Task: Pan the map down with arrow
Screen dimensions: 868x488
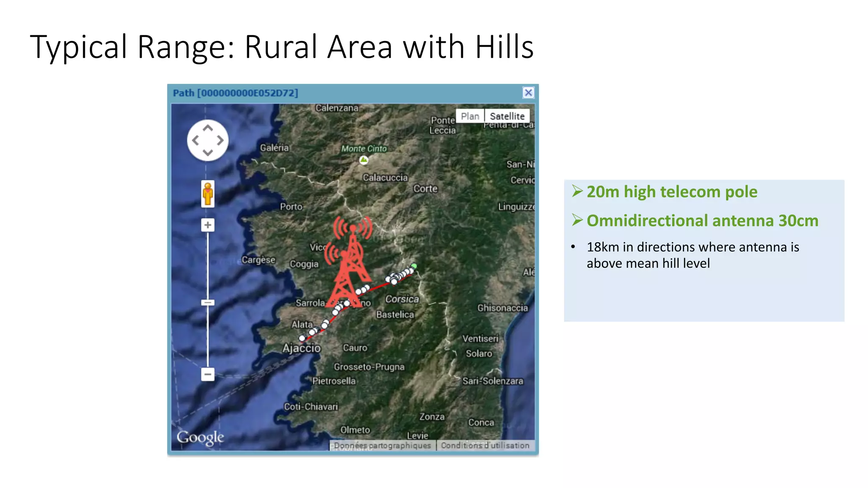Action: (208, 152)
